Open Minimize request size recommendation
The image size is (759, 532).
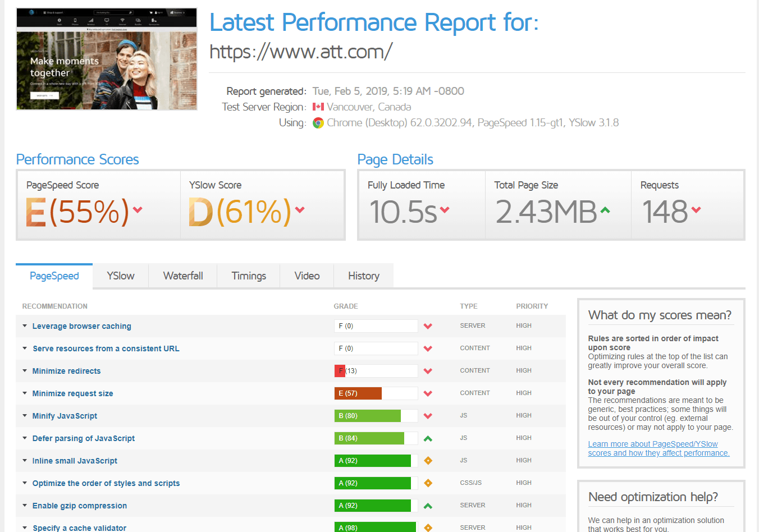pos(73,393)
